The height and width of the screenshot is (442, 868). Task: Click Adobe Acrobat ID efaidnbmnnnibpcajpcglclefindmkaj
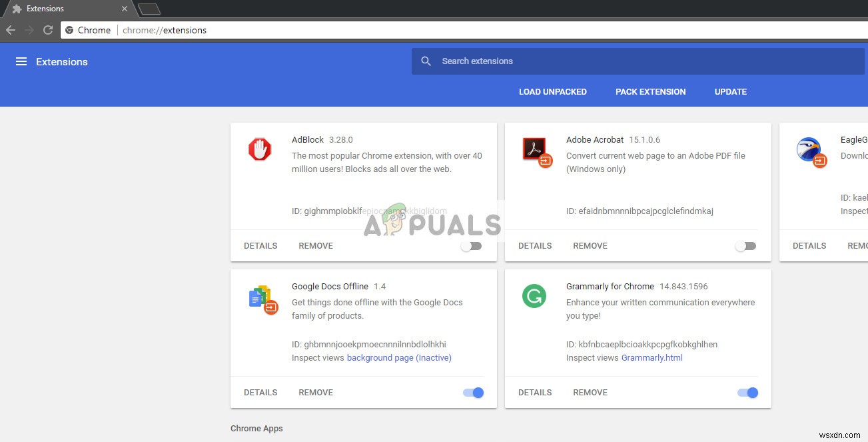pos(640,211)
